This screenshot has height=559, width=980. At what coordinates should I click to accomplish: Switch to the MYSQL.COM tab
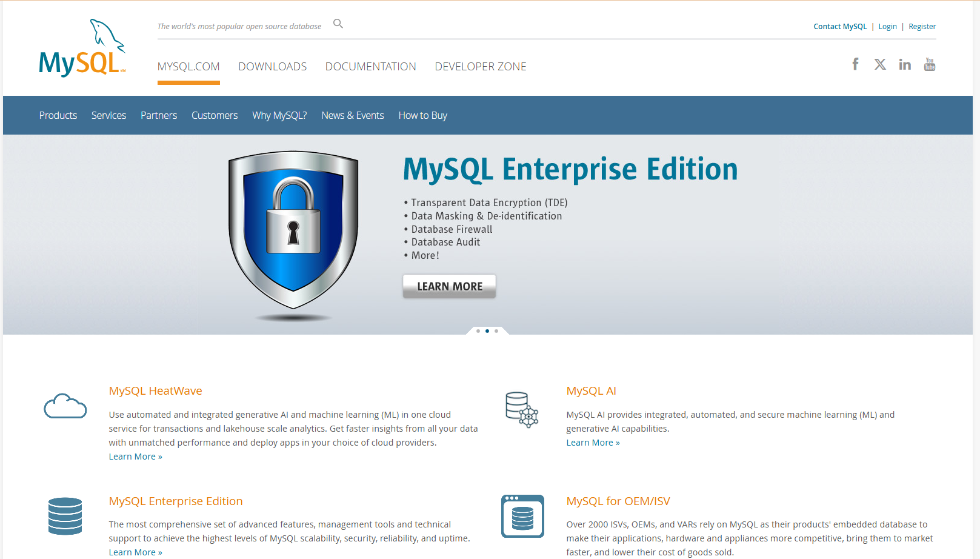188,67
